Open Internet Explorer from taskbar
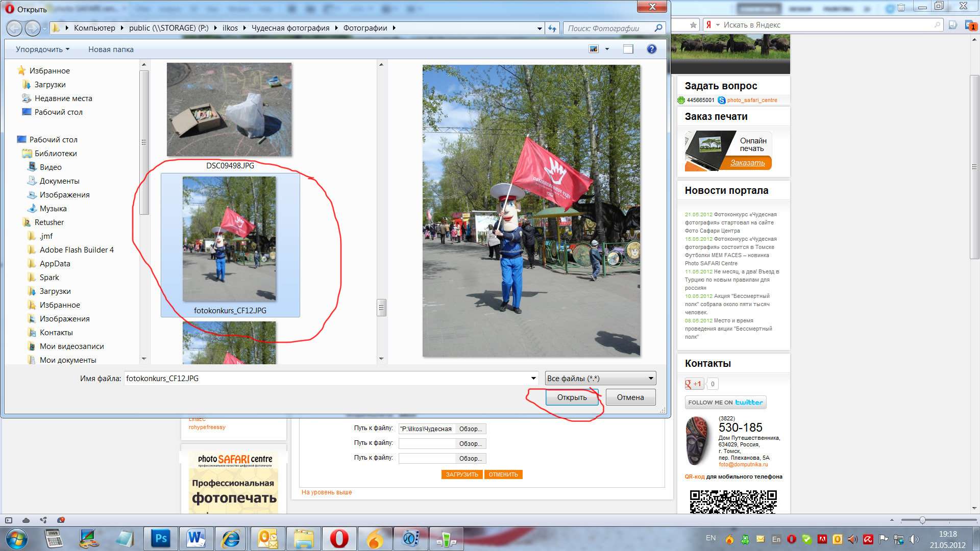 (x=231, y=539)
